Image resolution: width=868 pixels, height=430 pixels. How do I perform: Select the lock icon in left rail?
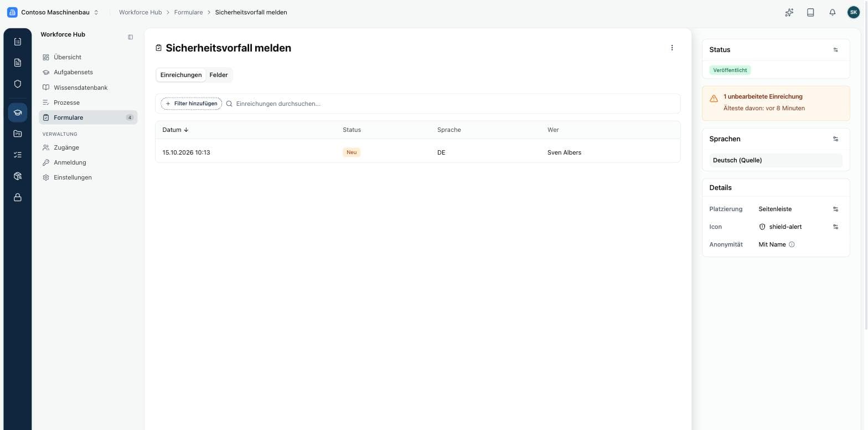[x=18, y=197]
